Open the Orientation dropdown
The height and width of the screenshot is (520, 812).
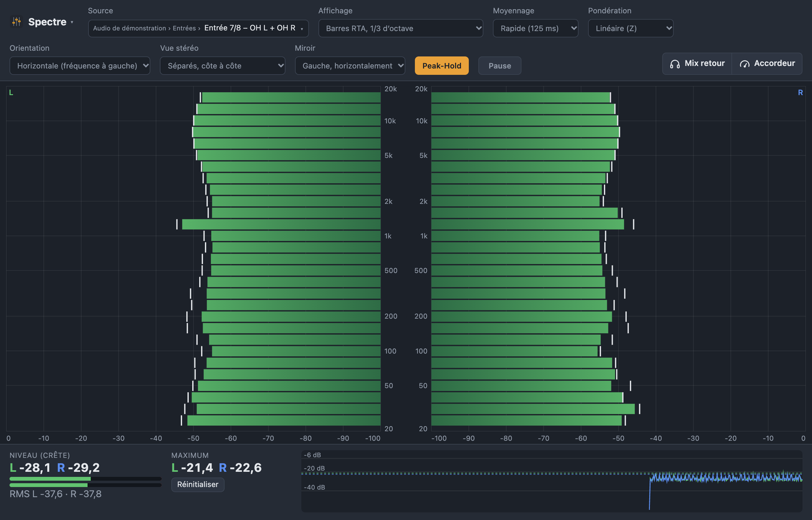80,66
